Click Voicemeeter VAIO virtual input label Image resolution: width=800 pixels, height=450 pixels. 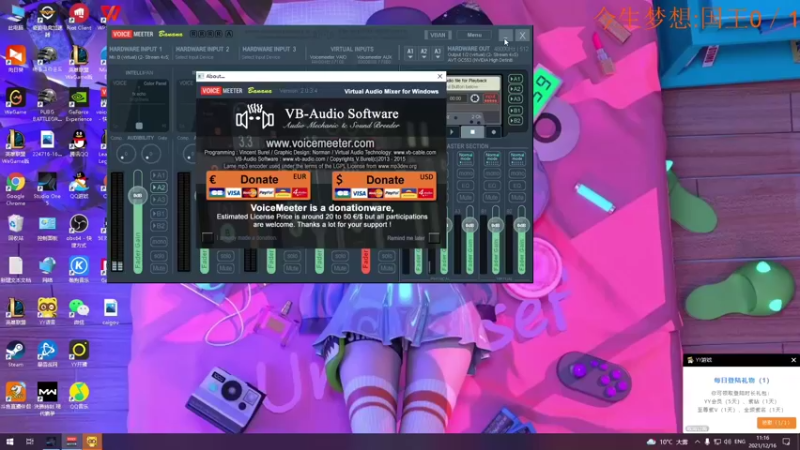328,59
